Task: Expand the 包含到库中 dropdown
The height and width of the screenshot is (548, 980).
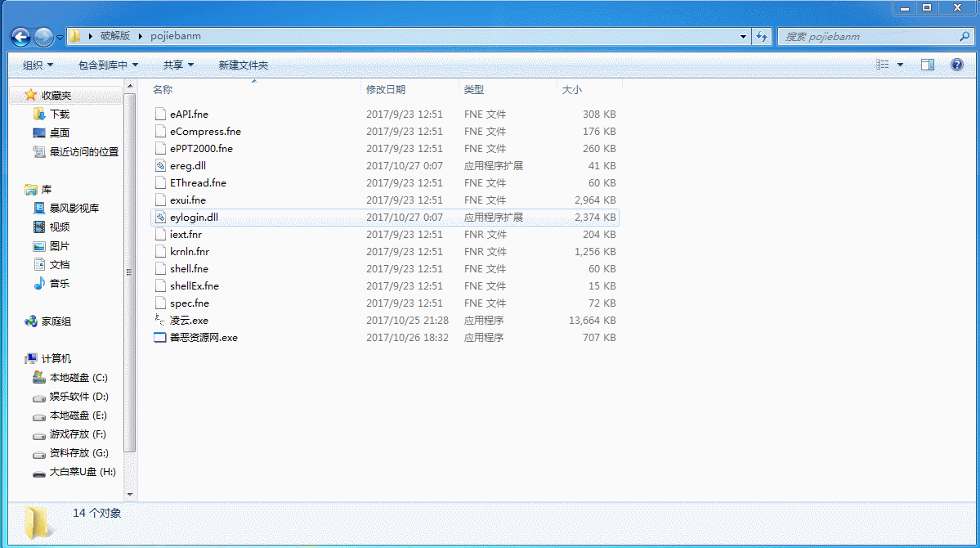Action: tap(108, 65)
